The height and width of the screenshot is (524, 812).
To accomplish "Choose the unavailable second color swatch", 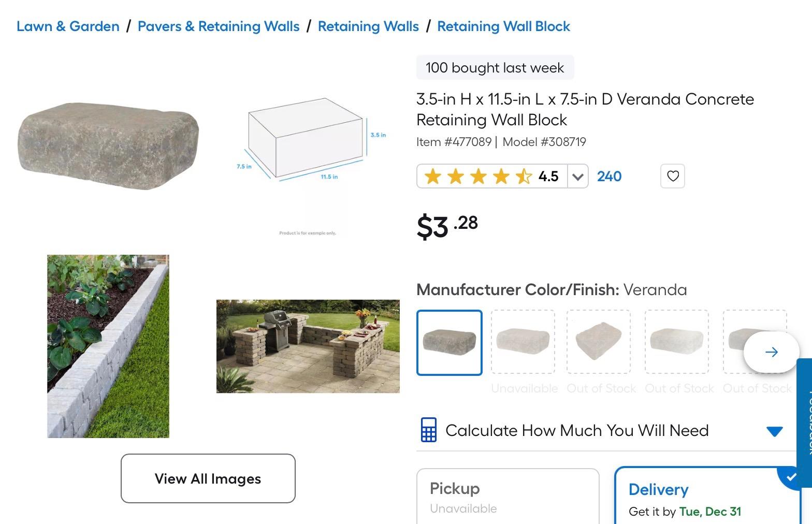I will (x=523, y=342).
